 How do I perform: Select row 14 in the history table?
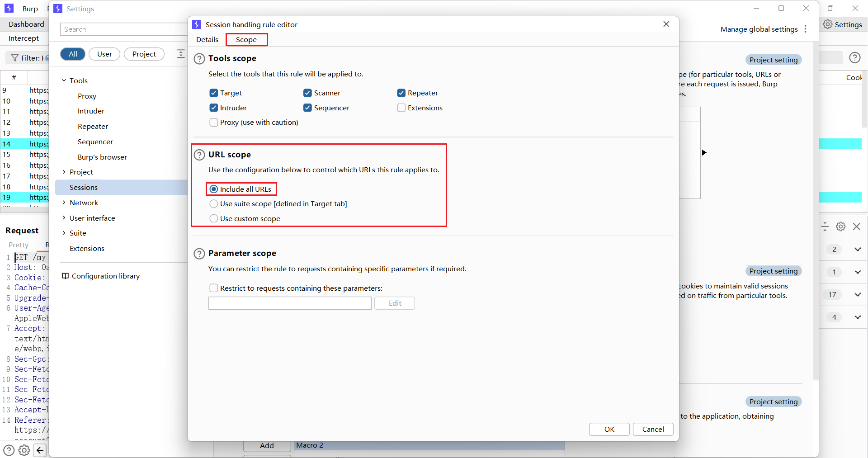click(x=24, y=144)
